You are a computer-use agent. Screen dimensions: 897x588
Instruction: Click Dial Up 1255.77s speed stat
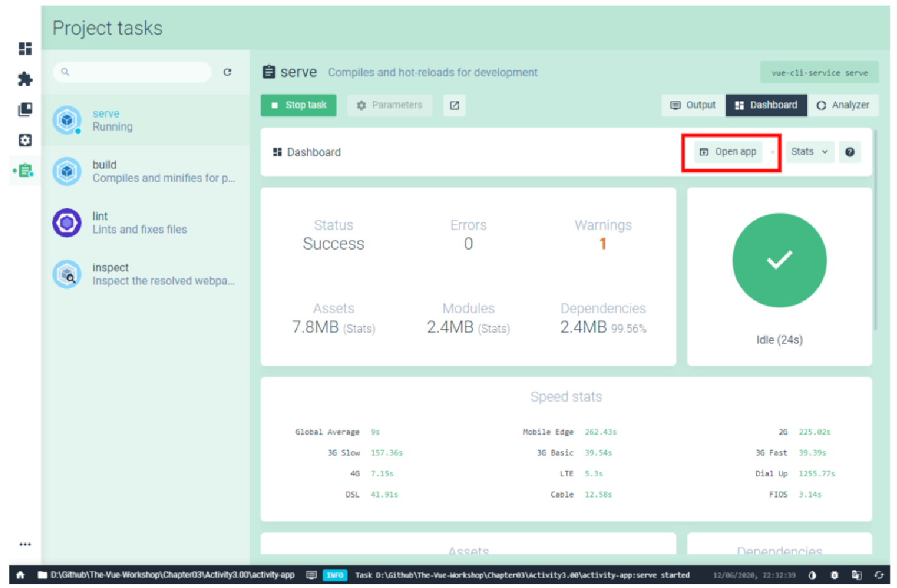pos(795,474)
